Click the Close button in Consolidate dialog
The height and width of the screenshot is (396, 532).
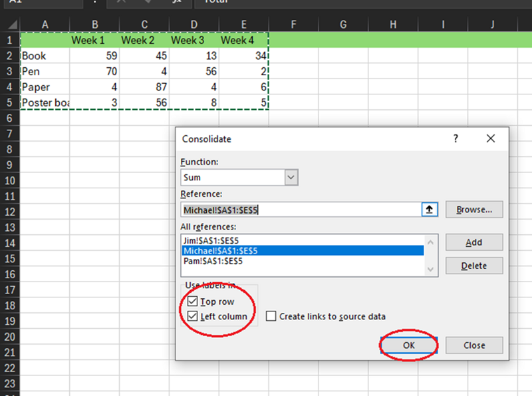(x=474, y=345)
